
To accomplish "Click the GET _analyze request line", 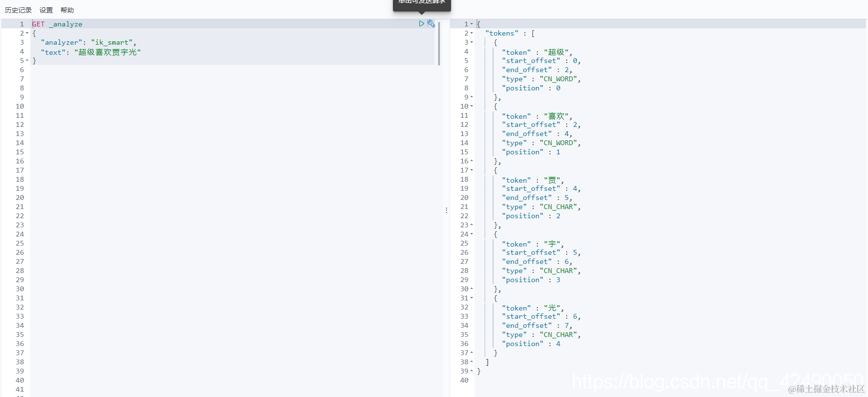I will click(x=57, y=24).
